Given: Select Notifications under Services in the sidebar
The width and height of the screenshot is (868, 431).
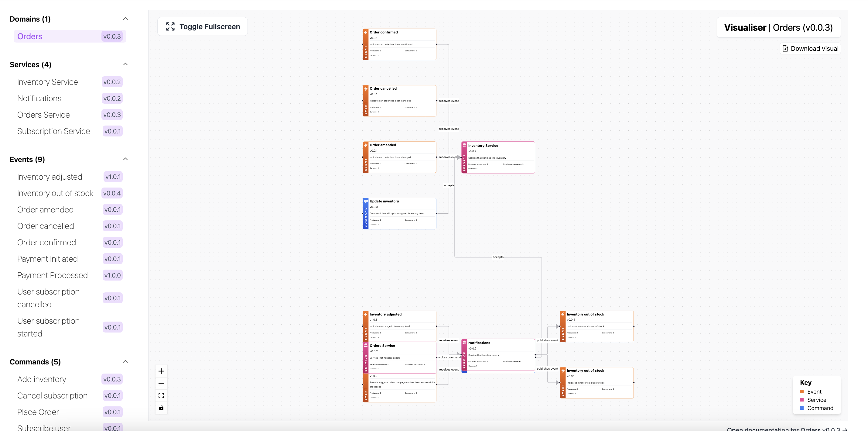Looking at the screenshot, I should click(39, 98).
